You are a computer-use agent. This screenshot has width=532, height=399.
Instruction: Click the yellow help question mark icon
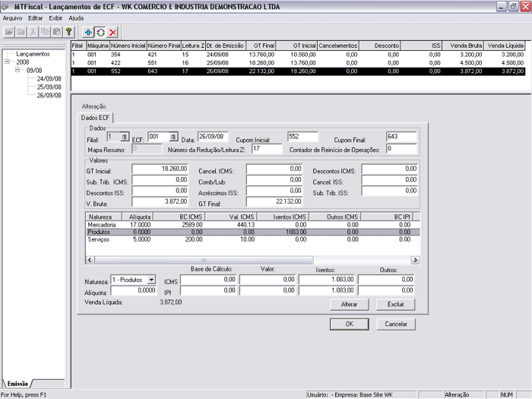pos(69,32)
